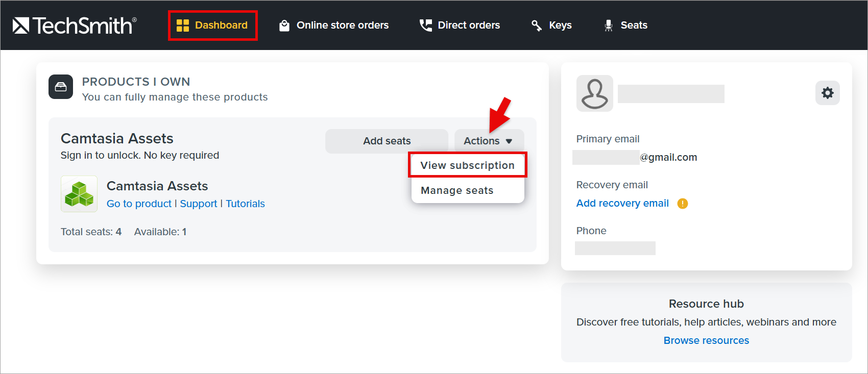868x374 pixels.
Task: Click the Add seats button
Action: point(387,141)
